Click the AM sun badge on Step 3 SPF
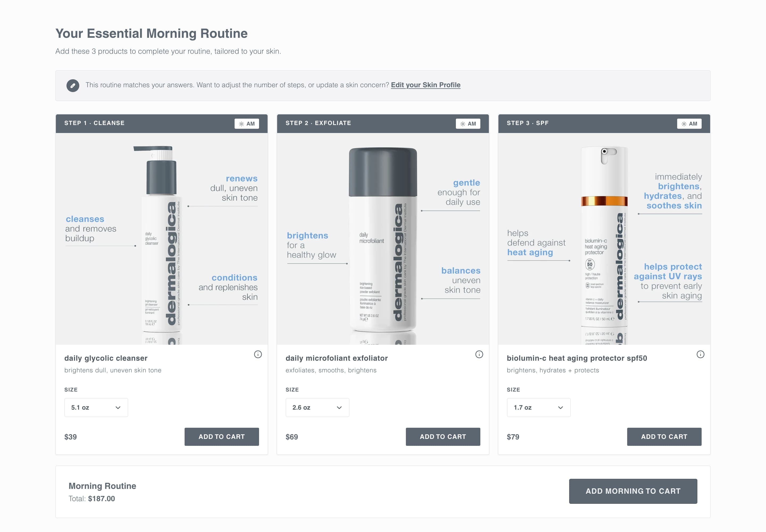 point(689,124)
